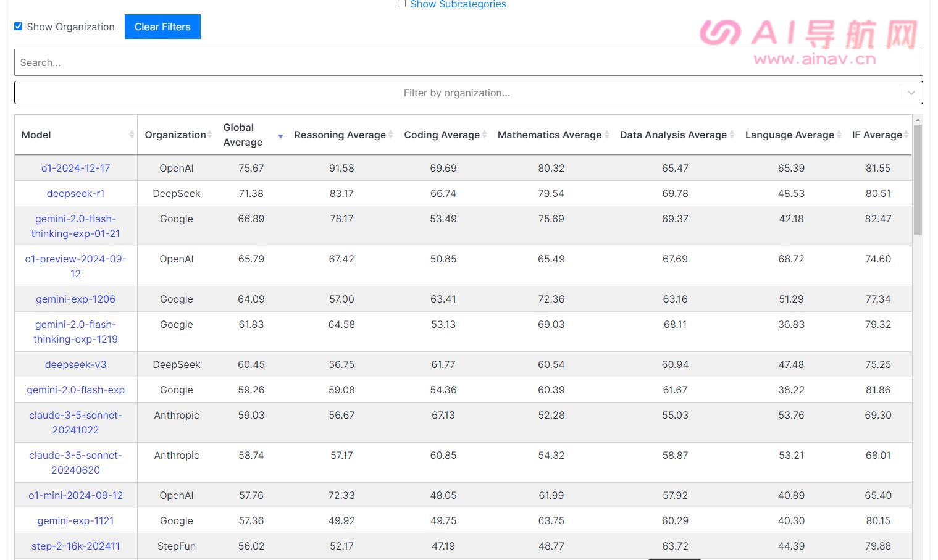Select DeepSeek organization for deepseek-r1
Screen dimensions: 938x560
(177, 193)
